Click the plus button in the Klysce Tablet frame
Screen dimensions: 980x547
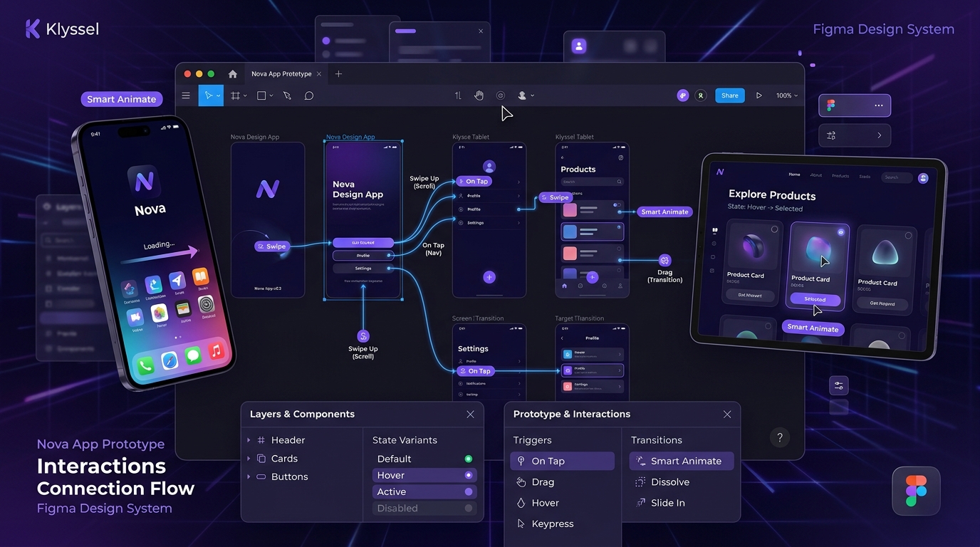coord(489,277)
